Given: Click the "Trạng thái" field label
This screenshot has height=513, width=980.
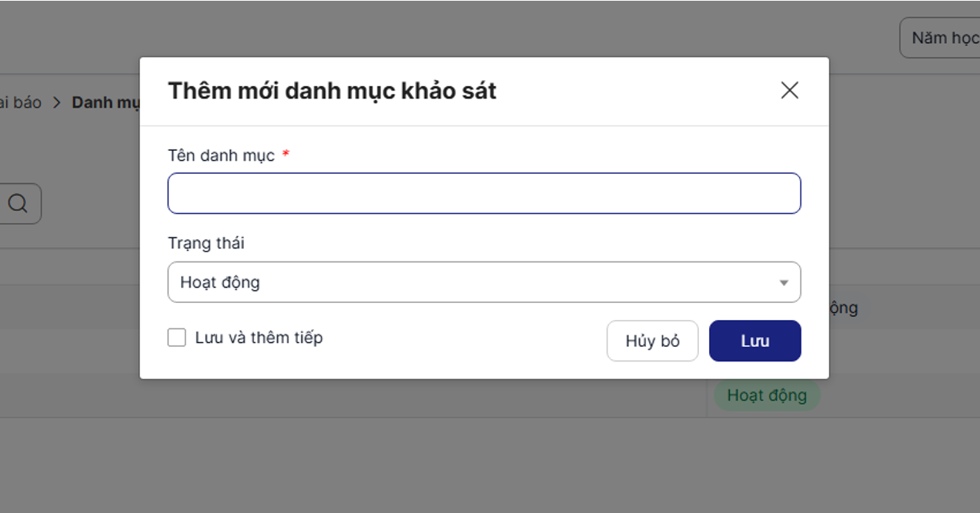Looking at the screenshot, I should tap(206, 243).
